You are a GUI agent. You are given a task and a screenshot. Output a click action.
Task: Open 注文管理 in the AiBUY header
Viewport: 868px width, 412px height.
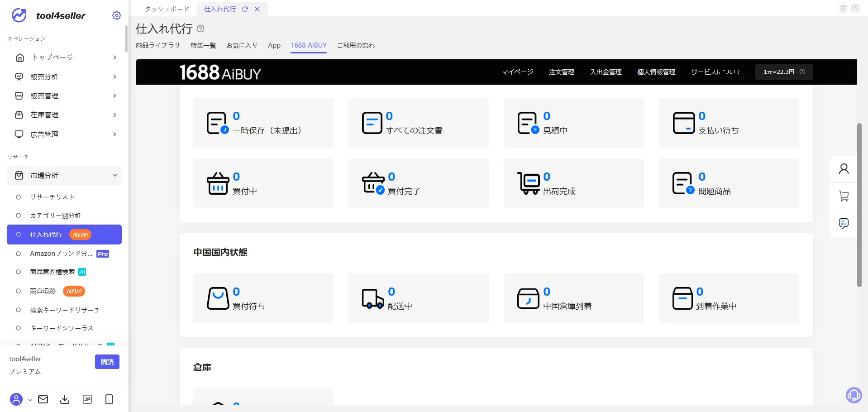(562, 72)
